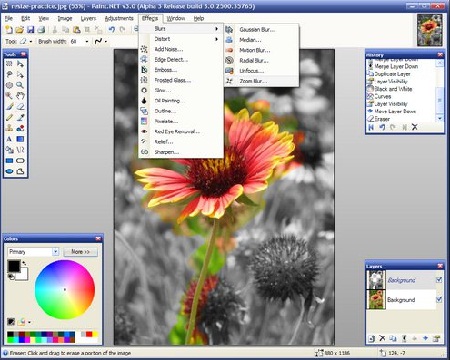The height and width of the screenshot is (360, 450).
Task: Open the Layers menu
Action: [88, 18]
